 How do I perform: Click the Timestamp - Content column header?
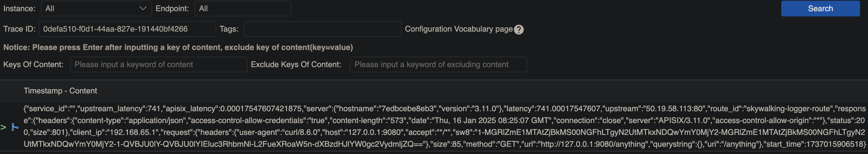pos(60,90)
